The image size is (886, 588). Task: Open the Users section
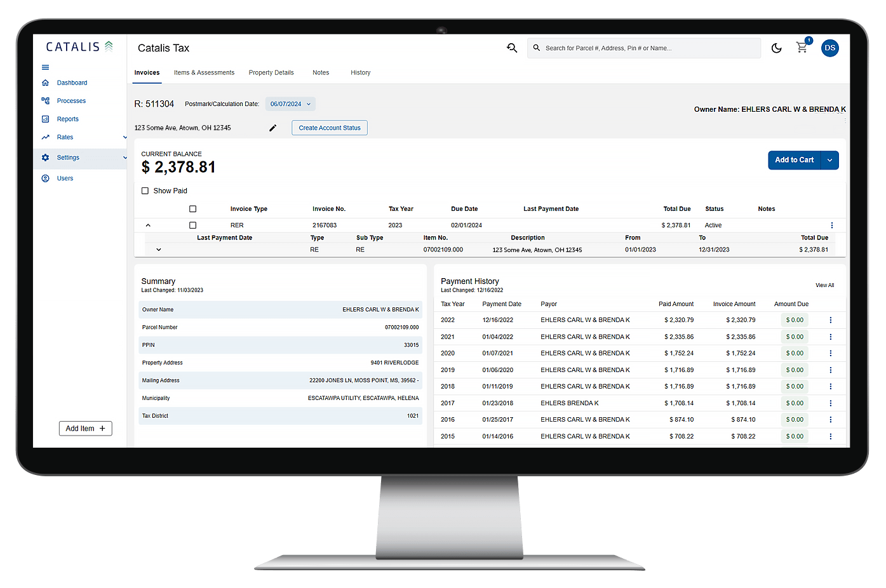coord(64,178)
